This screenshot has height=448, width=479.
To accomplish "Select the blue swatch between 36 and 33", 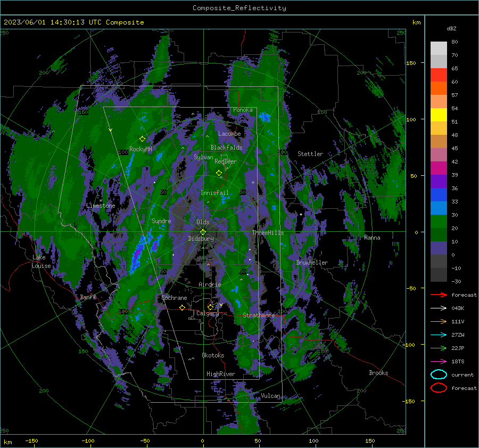I will point(439,194).
